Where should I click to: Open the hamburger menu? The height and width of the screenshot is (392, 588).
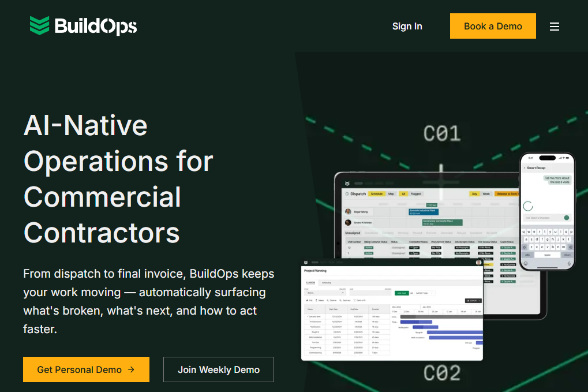point(555,26)
